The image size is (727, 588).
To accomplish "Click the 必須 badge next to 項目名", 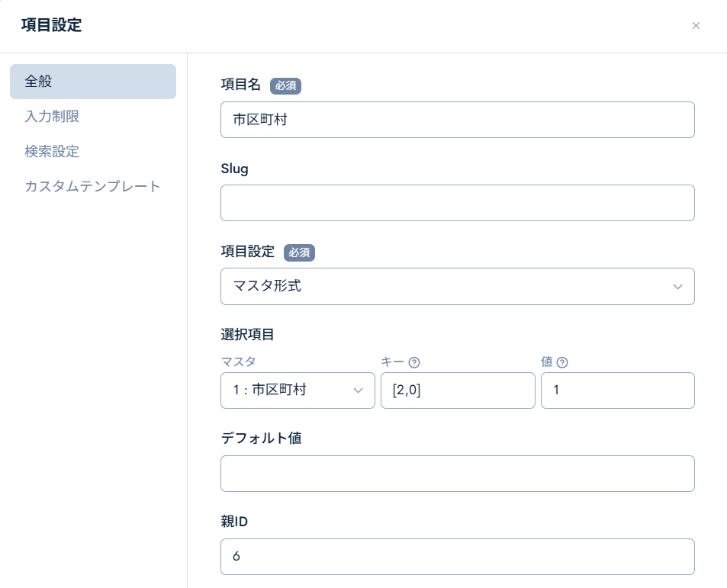I will (286, 85).
